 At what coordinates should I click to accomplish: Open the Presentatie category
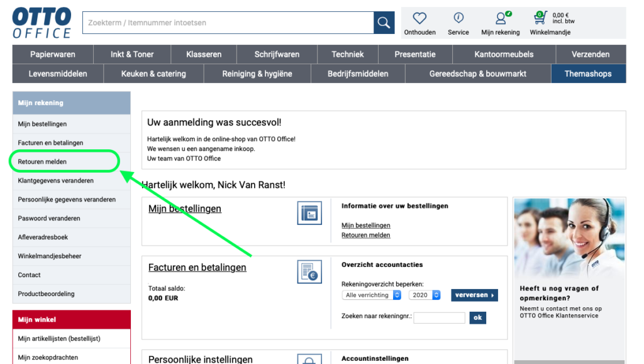pos(415,54)
